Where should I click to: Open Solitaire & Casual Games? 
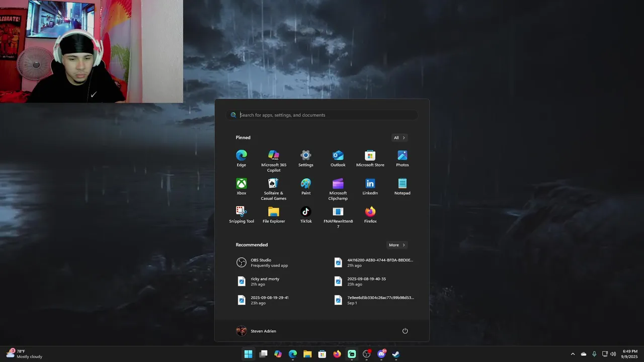[274, 189]
